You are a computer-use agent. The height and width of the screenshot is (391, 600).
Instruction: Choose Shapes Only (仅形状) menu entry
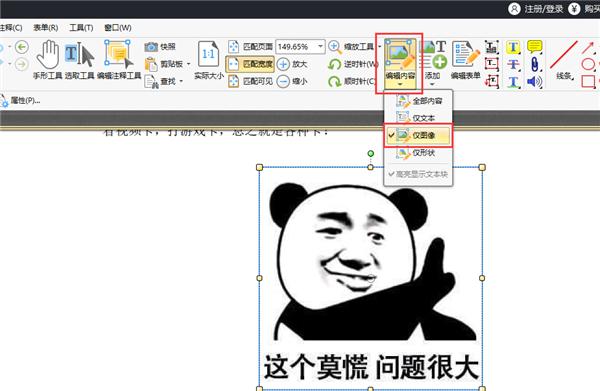point(418,153)
